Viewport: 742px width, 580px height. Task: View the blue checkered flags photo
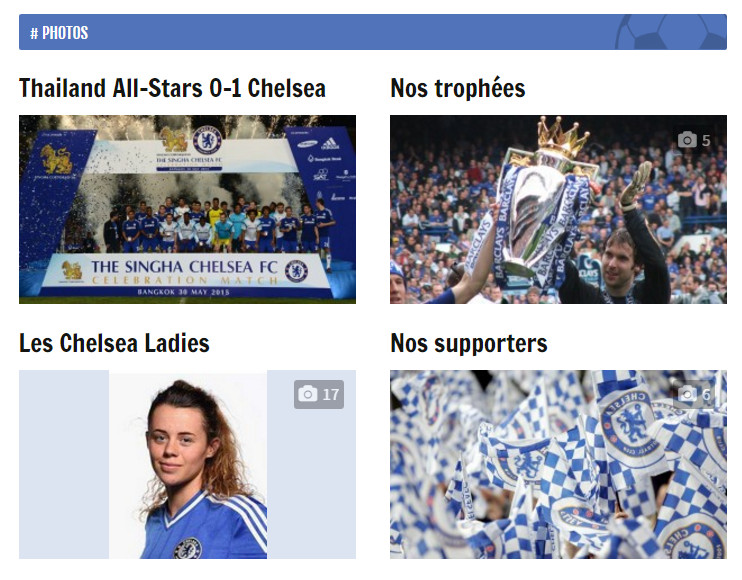pos(558,464)
